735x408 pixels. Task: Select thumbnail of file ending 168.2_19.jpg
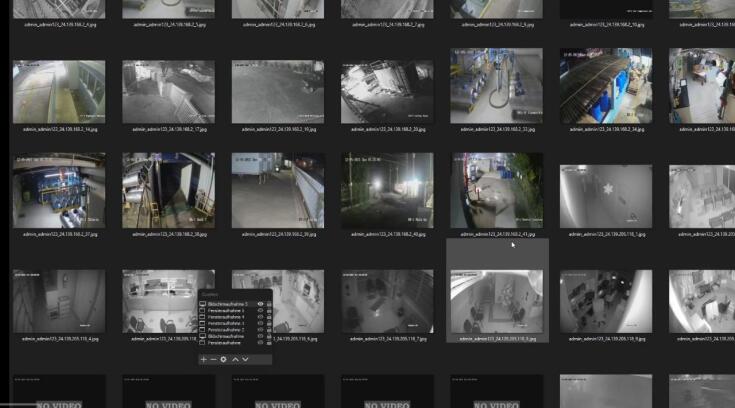(x=278, y=91)
